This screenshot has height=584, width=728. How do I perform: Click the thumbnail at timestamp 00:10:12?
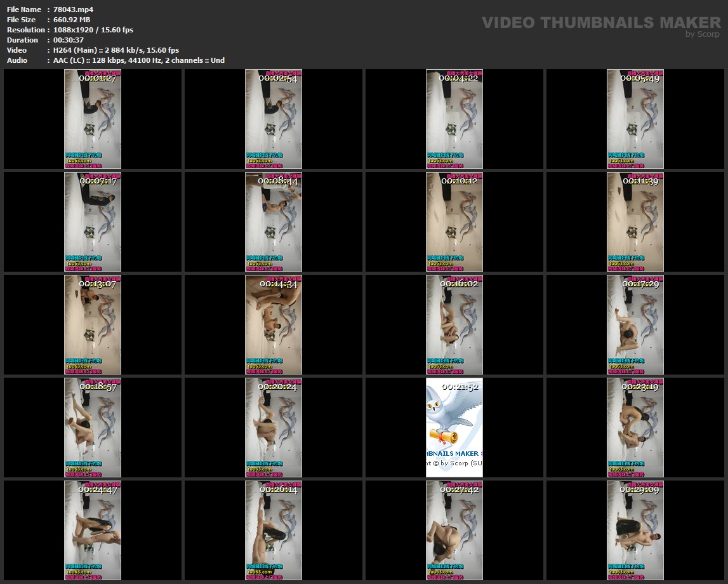[x=454, y=222]
